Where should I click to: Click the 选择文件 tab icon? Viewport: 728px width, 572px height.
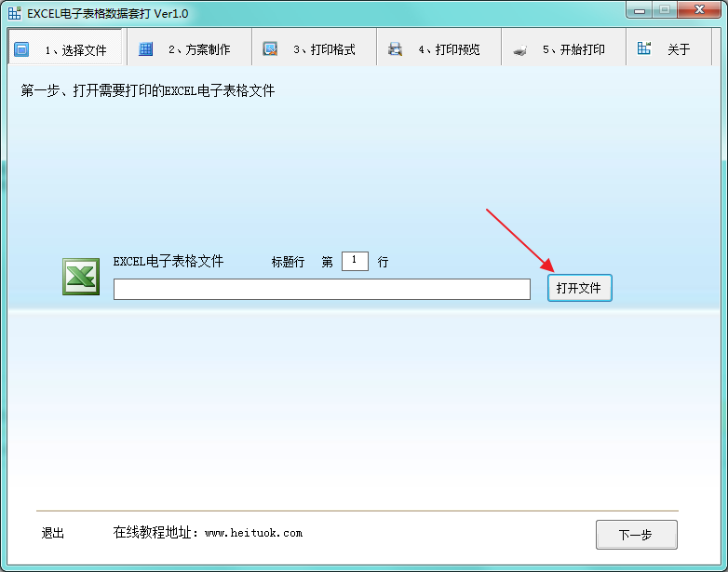[x=21, y=49]
